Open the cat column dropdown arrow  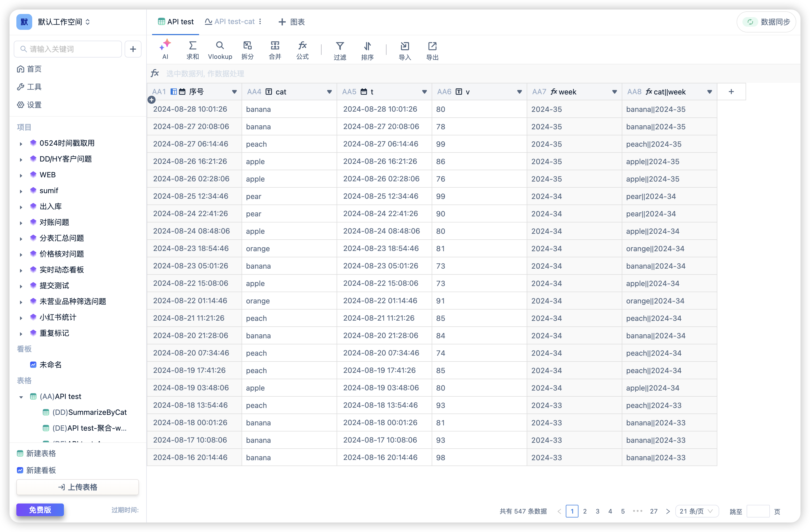tap(329, 92)
